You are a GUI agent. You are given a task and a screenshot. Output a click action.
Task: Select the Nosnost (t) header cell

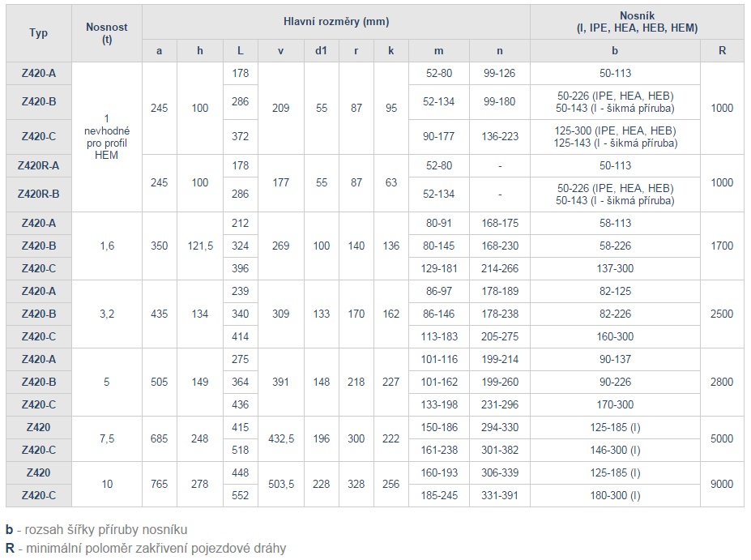[x=106, y=33]
